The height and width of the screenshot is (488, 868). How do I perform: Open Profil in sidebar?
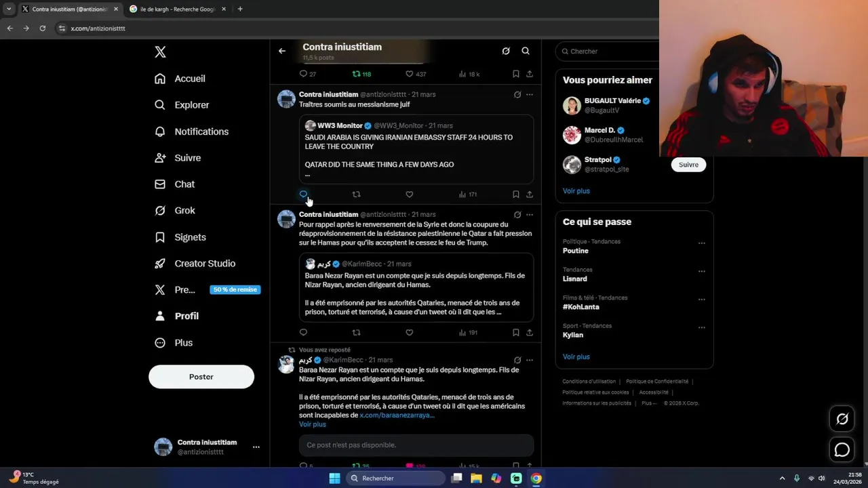pyautogui.click(x=176, y=316)
